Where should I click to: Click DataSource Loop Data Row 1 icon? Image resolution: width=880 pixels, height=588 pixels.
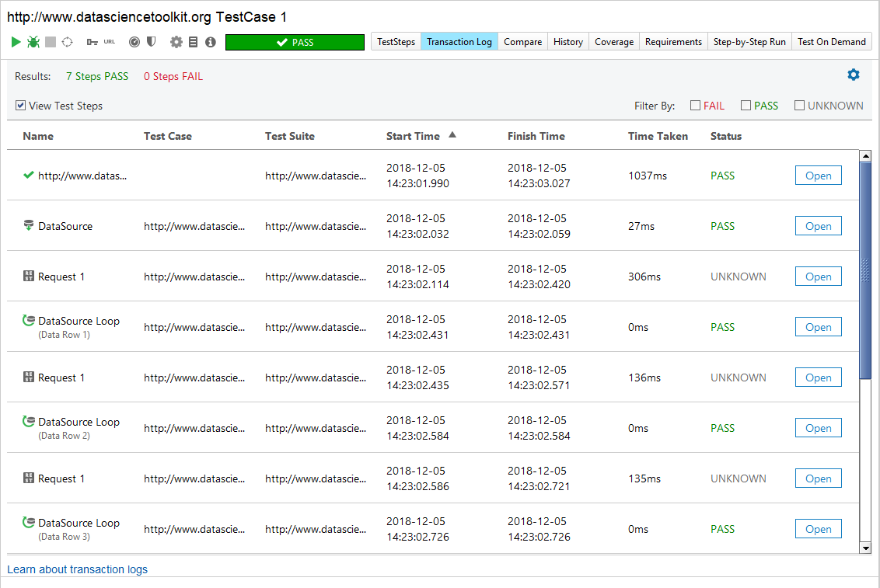click(x=29, y=320)
